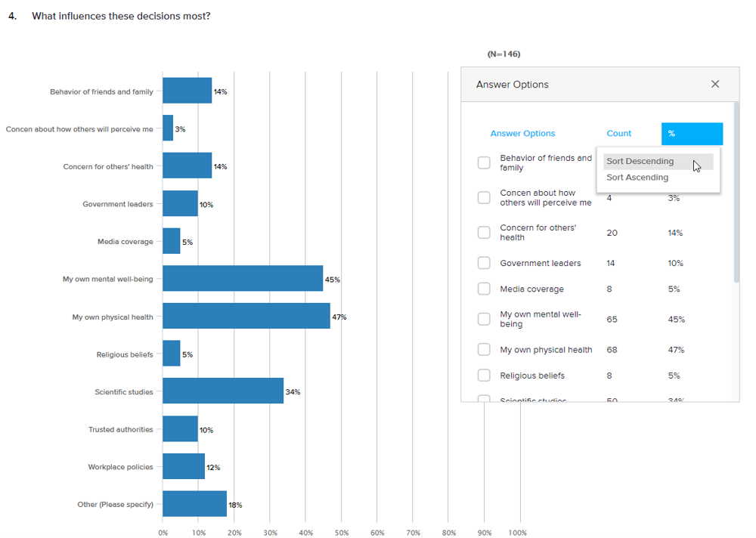756x538 pixels.
Task: Click the Answer Options column header
Action: pos(522,134)
